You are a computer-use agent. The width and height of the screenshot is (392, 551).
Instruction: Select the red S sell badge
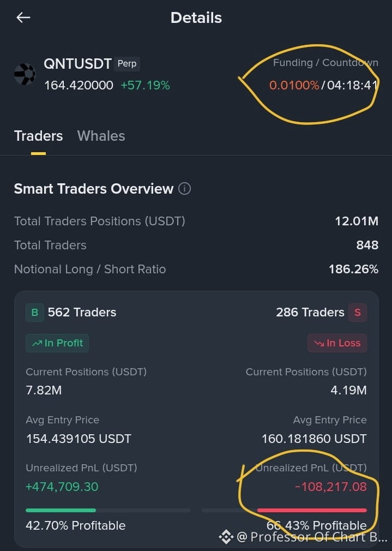(x=358, y=313)
